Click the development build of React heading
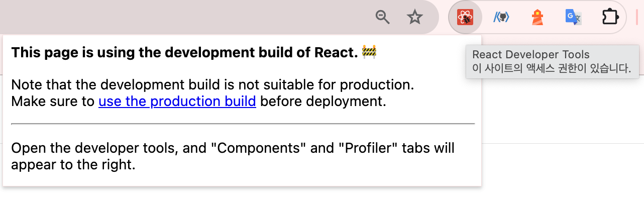The height and width of the screenshot is (203, 644). click(x=194, y=52)
